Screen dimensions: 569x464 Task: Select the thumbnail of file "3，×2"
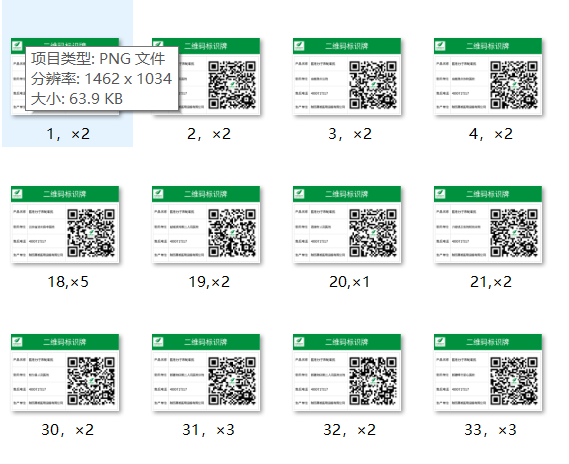[347, 77]
